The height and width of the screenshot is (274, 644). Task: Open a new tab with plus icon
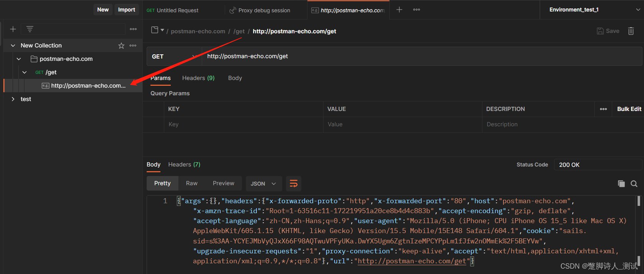coord(399,10)
